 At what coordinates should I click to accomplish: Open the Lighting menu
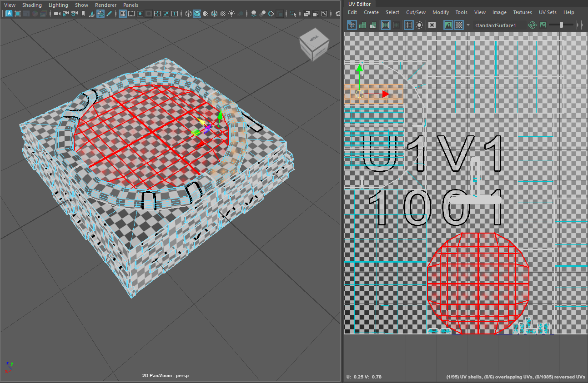58,5
